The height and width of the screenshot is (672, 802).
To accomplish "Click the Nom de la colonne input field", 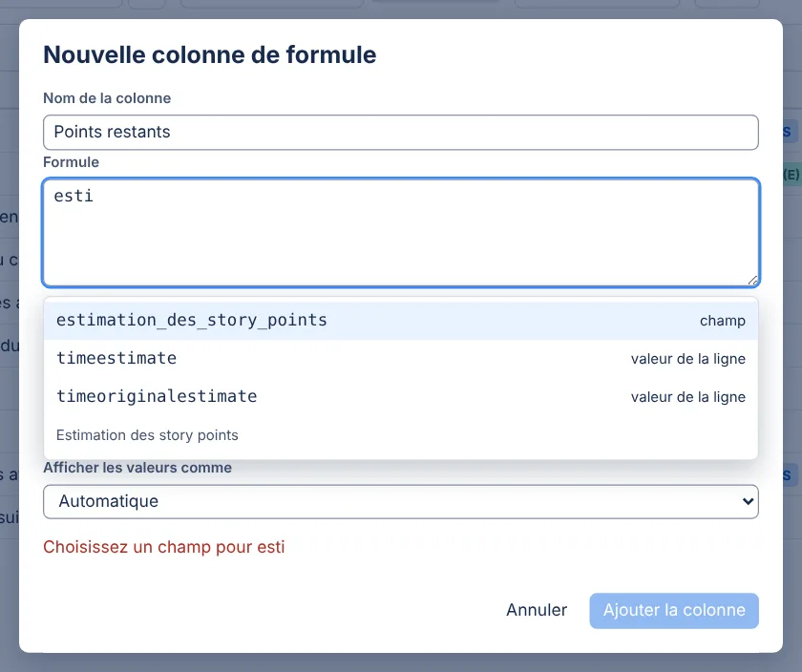I will click(400, 133).
